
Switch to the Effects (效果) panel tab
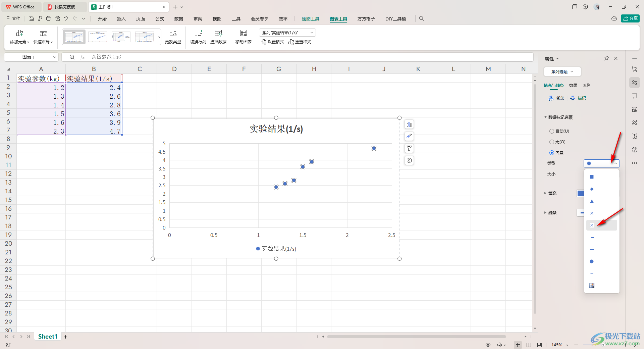tap(573, 86)
